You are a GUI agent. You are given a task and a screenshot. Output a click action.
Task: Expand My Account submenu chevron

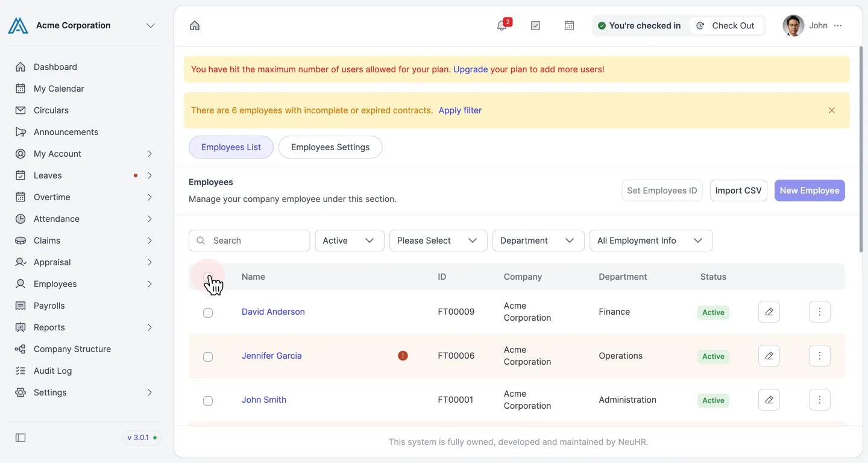[149, 154]
